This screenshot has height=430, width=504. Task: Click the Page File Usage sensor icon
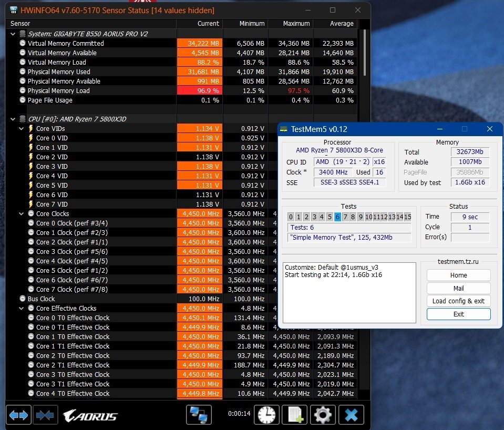tap(23, 100)
